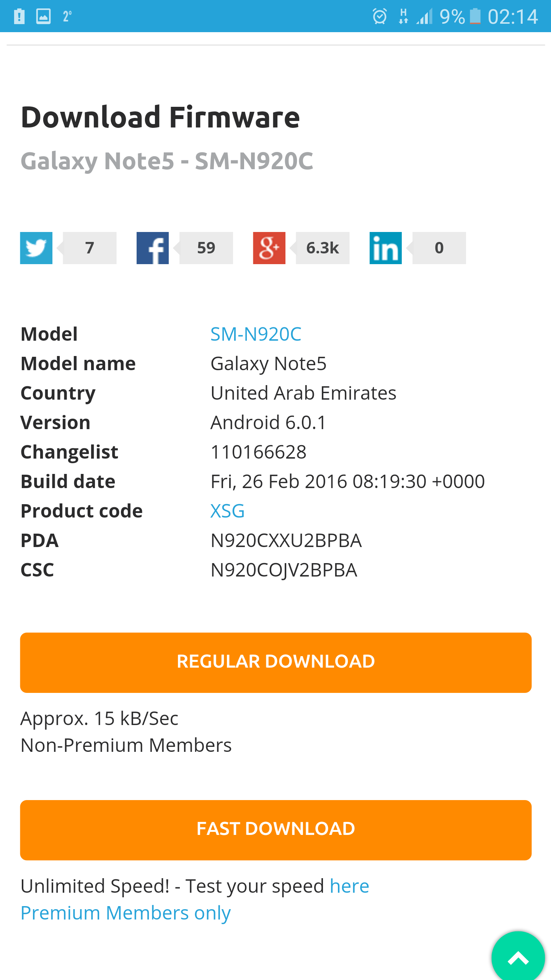Tap the image notification icon
The height and width of the screenshot is (980, 551).
(43, 16)
